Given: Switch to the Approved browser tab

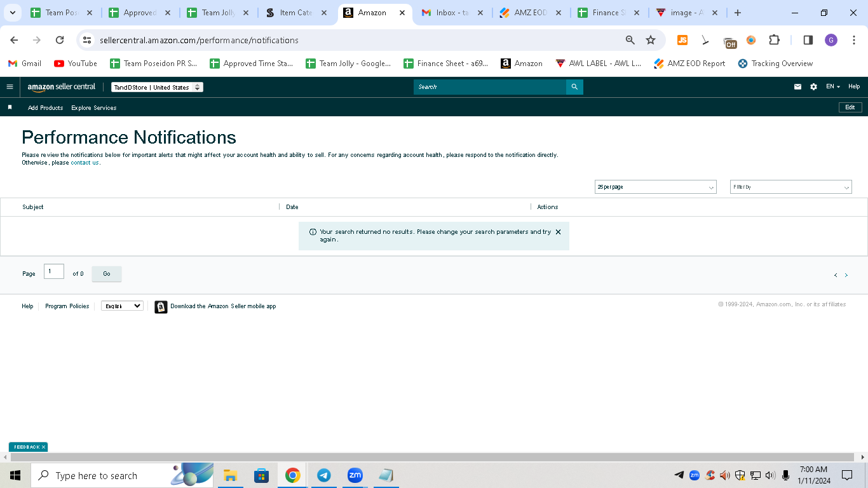Looking at the screenshot, I should click(140, 13).
